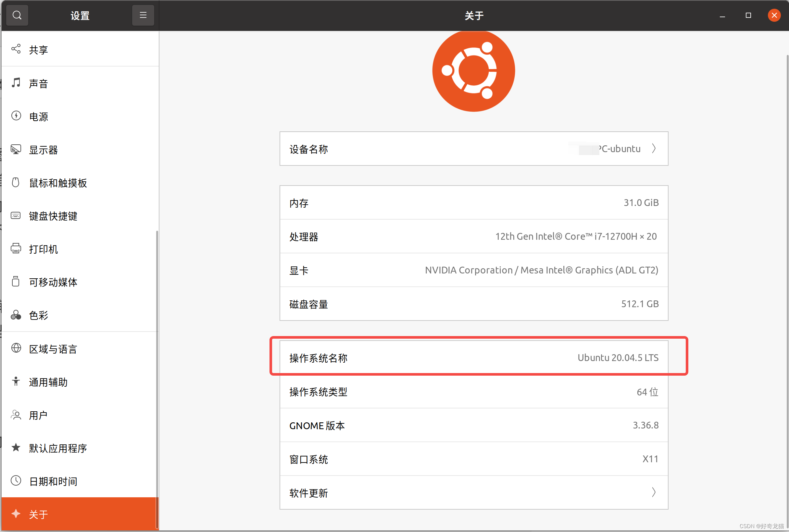
Task: Click the printer icon beside 打印机
Action: click(x=16, y=248)
